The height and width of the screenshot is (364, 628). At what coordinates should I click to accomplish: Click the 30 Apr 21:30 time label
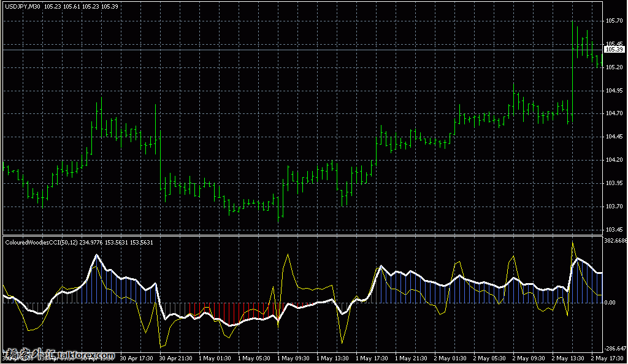[x=175, y=358]
